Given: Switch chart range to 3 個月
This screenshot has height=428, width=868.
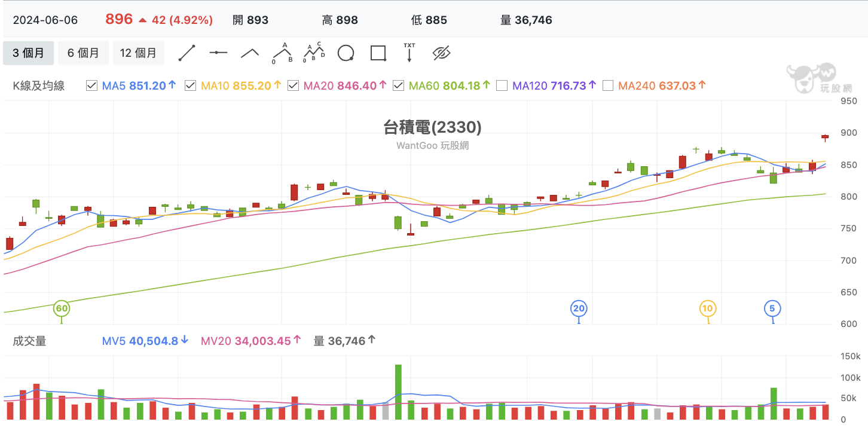Looking at the screenshot, I should (x=29, y=53).
